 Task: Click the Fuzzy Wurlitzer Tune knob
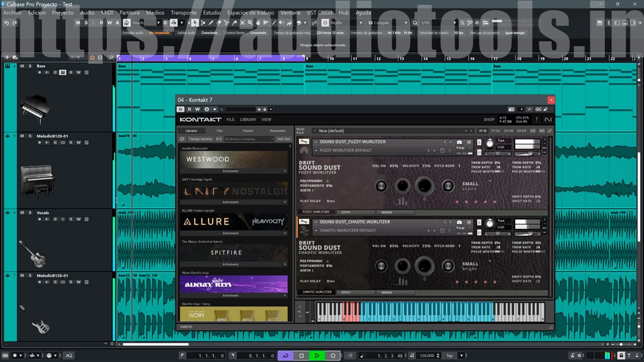coord(489,144)
